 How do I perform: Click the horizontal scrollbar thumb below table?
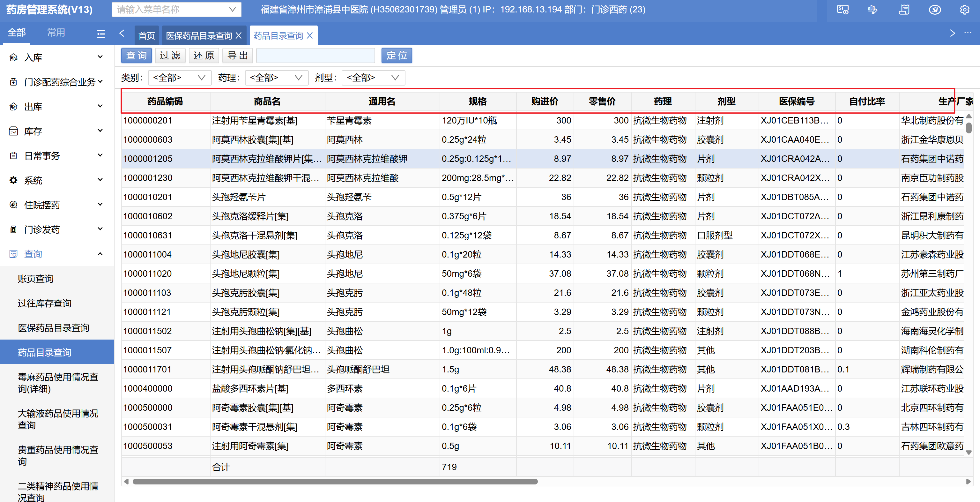pos(335,482)
